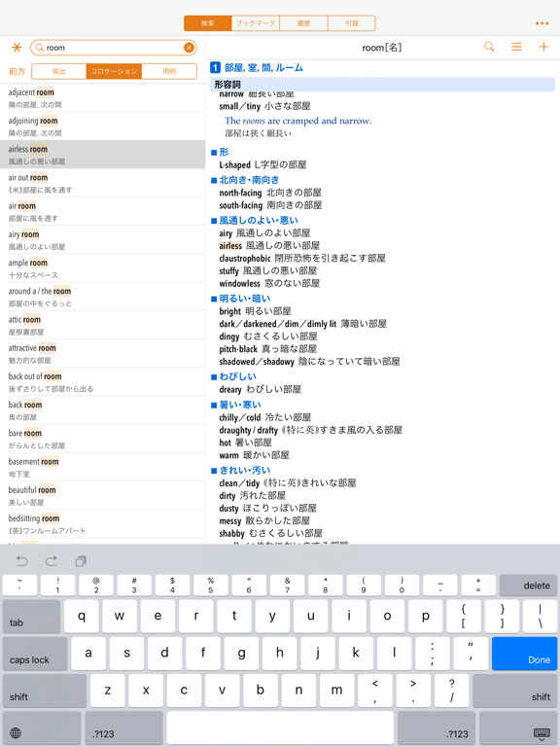Tap the word windowless
This screenshot has height=747, width=560.
click(x=239, y=283)
